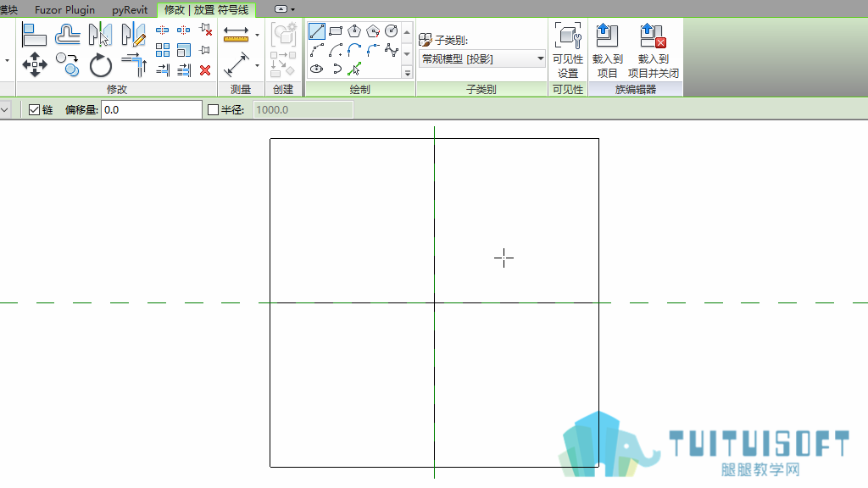Select 修改 | 放置 符号线 tab

click(207, 10)
